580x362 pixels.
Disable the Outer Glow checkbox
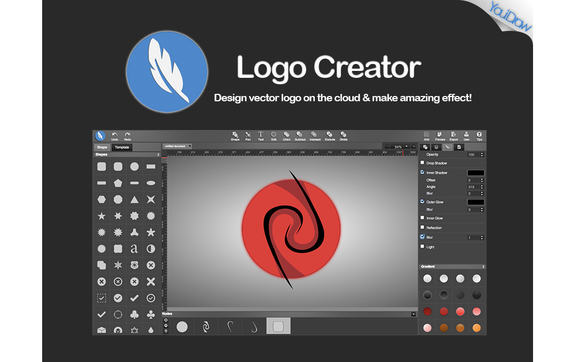[422, 202]
